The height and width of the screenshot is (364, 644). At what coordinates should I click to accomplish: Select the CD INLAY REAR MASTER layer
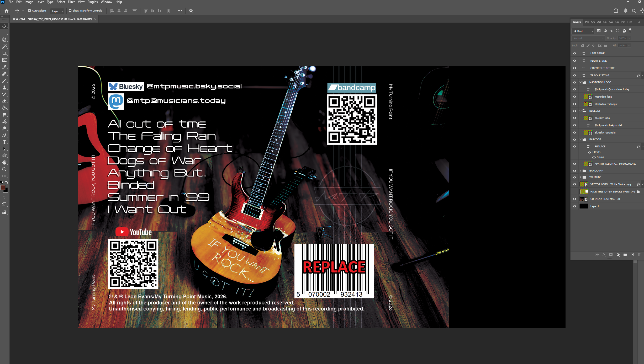[x=605, y=199]
